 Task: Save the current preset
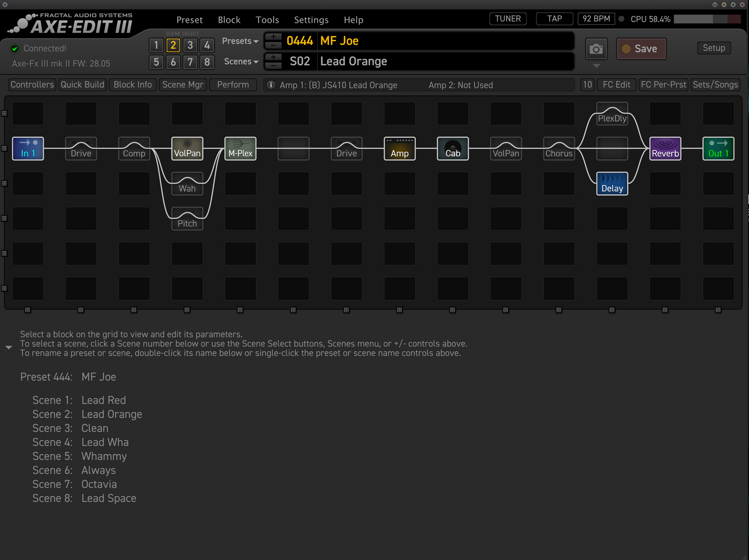[x=641, y=49]
